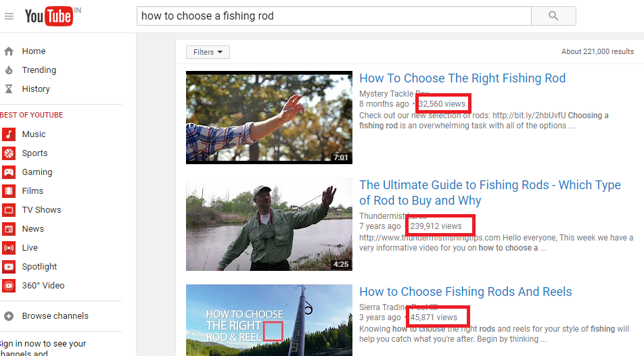This screenshot has height=356, width=644.
Task: Click the magnifier search button
Action: pos(553,16)
